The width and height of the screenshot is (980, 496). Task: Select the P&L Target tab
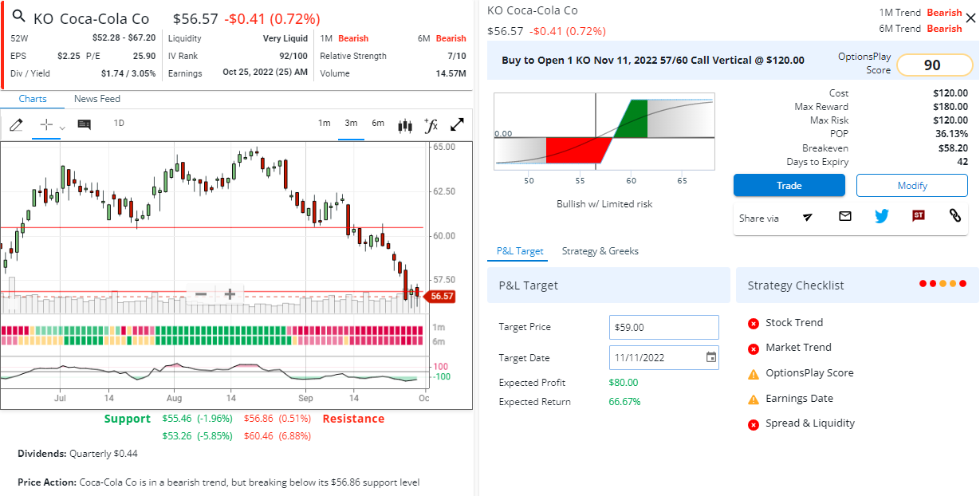tap(520, 250)
